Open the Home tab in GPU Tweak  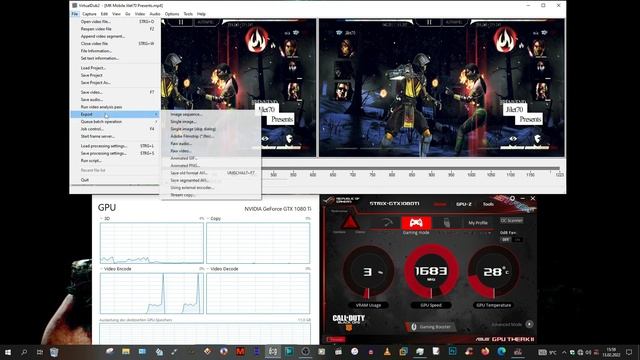point(440,204)
